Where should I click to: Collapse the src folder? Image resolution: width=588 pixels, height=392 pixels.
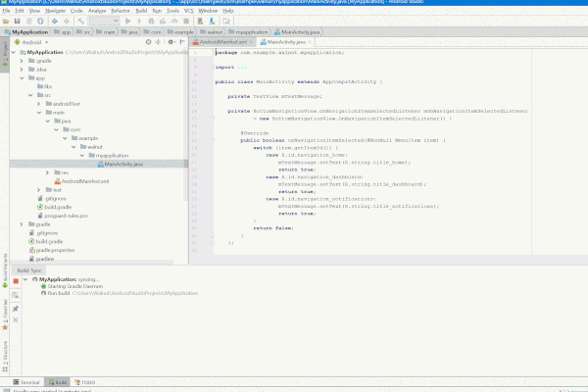(x=30, y=95)
